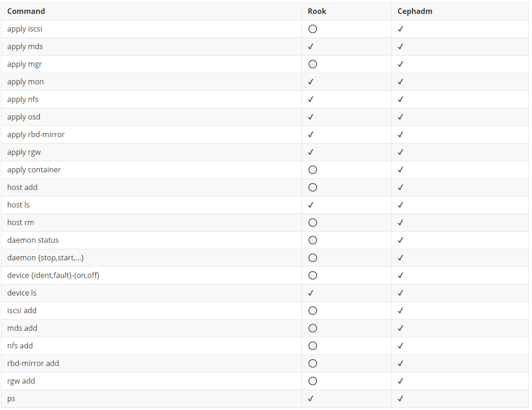Select the Rook circle in apply mgr row

[x=313, y=64]
